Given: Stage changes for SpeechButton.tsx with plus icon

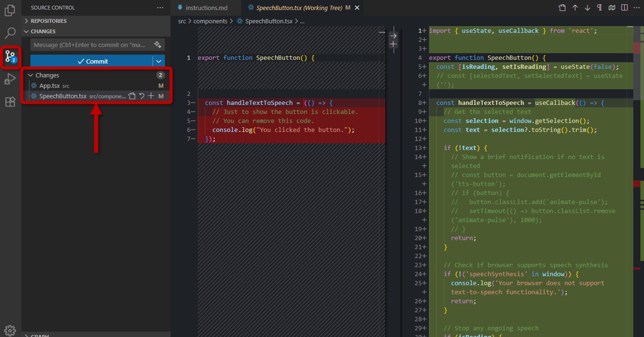Looking at the screenshot, I should click(151, 96).
